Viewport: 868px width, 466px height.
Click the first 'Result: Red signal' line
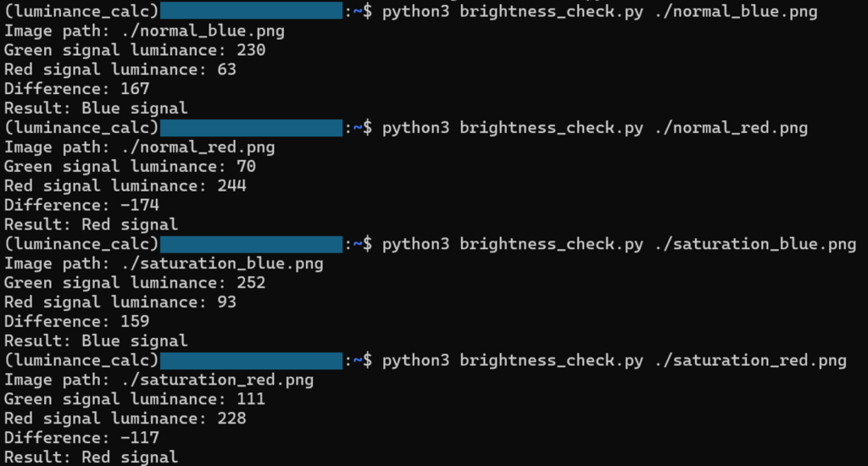click(x=92, y=225)
